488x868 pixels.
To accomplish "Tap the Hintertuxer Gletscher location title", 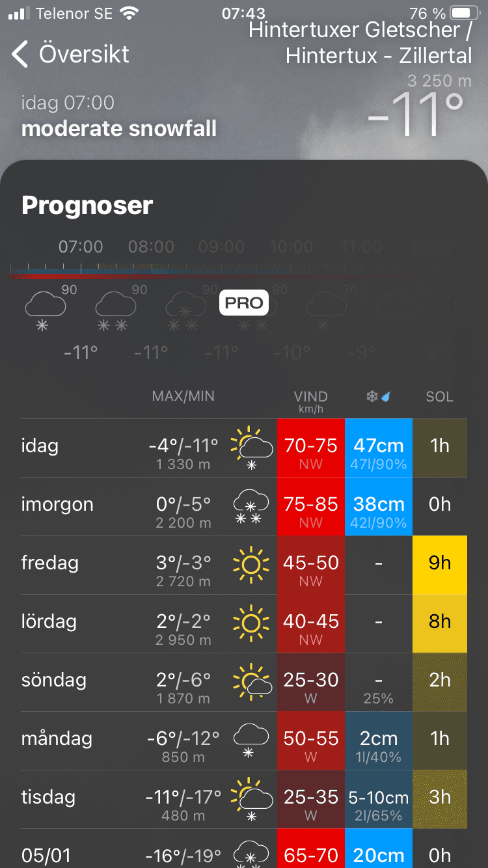I will tap(359, 42).
